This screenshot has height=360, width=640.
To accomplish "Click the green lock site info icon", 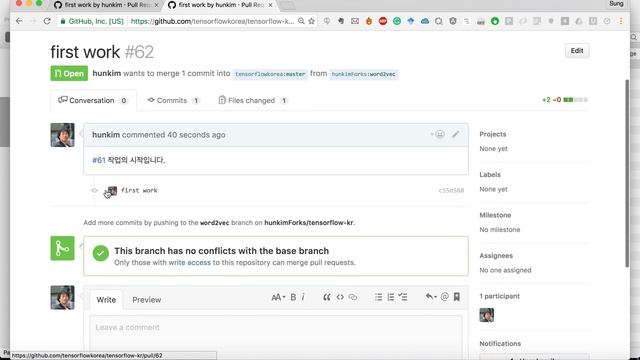I will [x=62, y=21].
